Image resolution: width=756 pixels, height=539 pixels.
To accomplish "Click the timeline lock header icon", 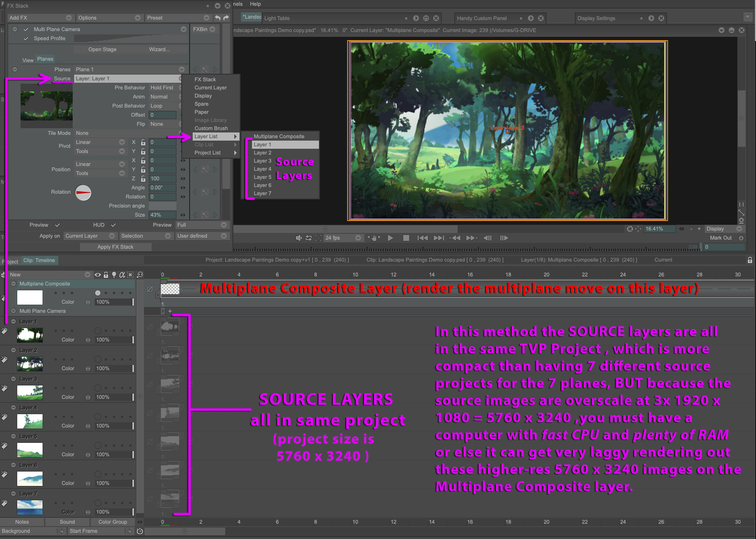I will [x=106, y=275].
